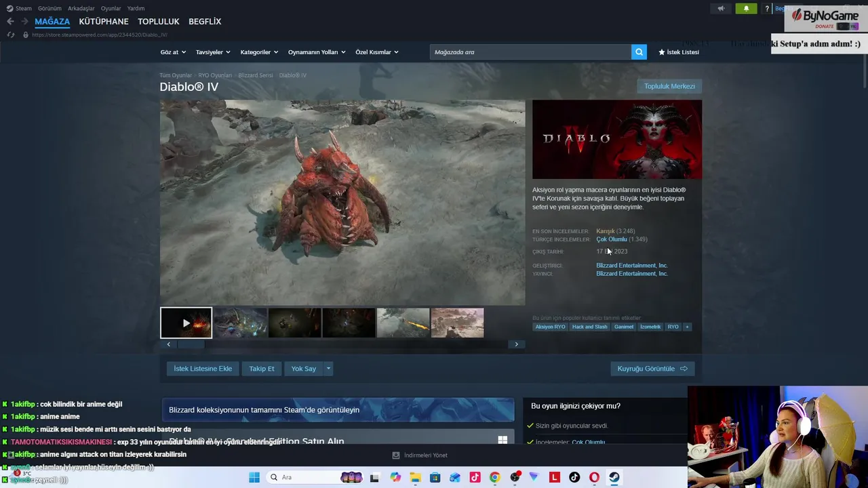Play the video via first thumbnail

[x=186, y=323]
